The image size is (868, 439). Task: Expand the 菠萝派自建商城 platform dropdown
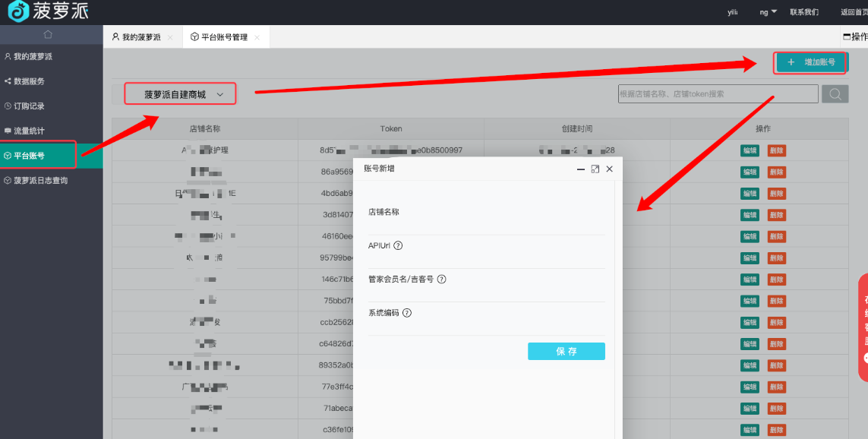point(180,94)
